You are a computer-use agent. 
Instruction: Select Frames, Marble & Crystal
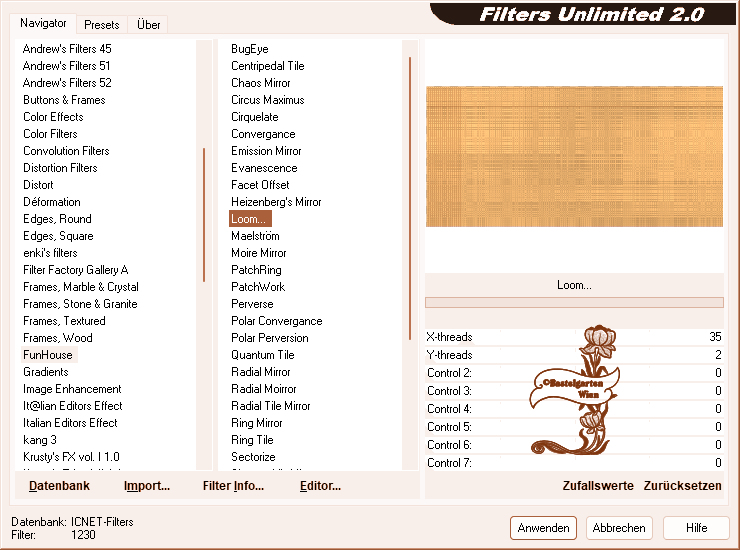click(81, 287)
